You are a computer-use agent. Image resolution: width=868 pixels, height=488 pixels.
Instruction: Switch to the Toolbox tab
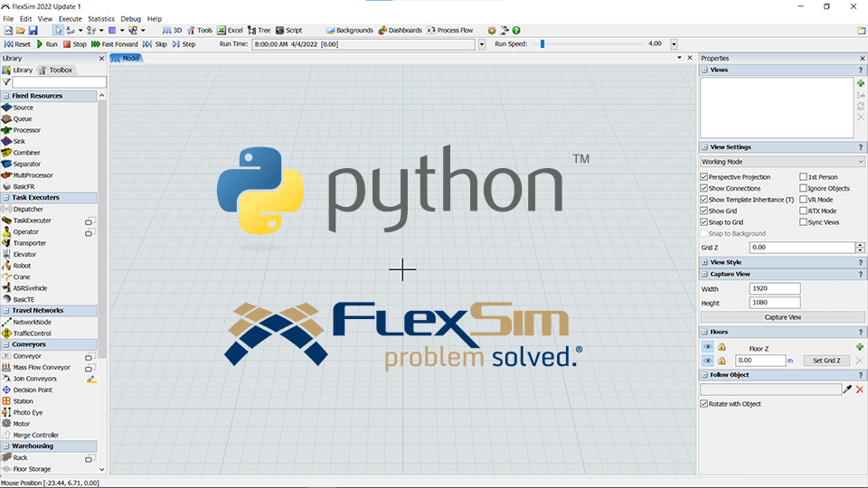(x=56, y=70)
